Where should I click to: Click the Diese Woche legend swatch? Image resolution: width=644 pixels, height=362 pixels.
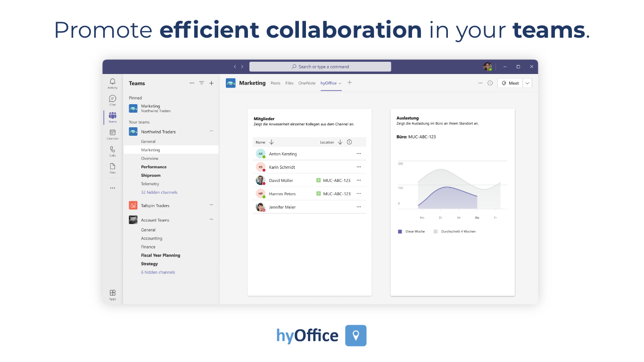[400, 231]
